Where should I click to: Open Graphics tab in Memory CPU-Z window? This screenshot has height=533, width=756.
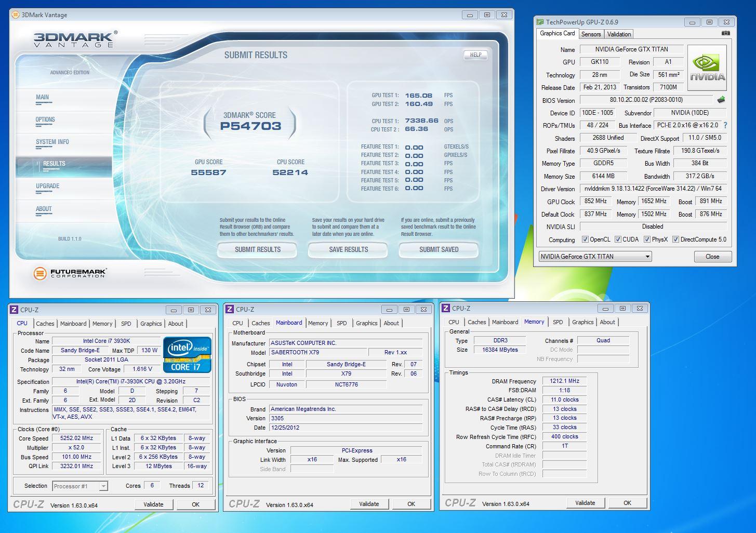(582, 322)
